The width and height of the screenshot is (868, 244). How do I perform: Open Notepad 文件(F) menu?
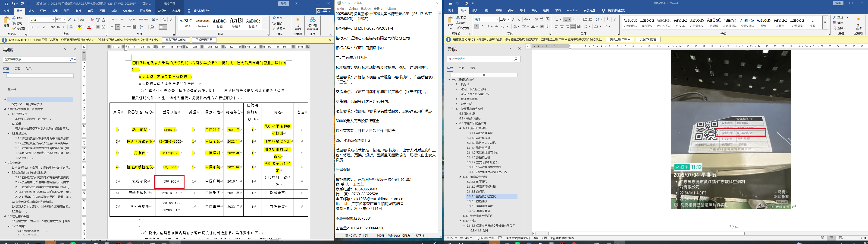click(x=341, y=9)
